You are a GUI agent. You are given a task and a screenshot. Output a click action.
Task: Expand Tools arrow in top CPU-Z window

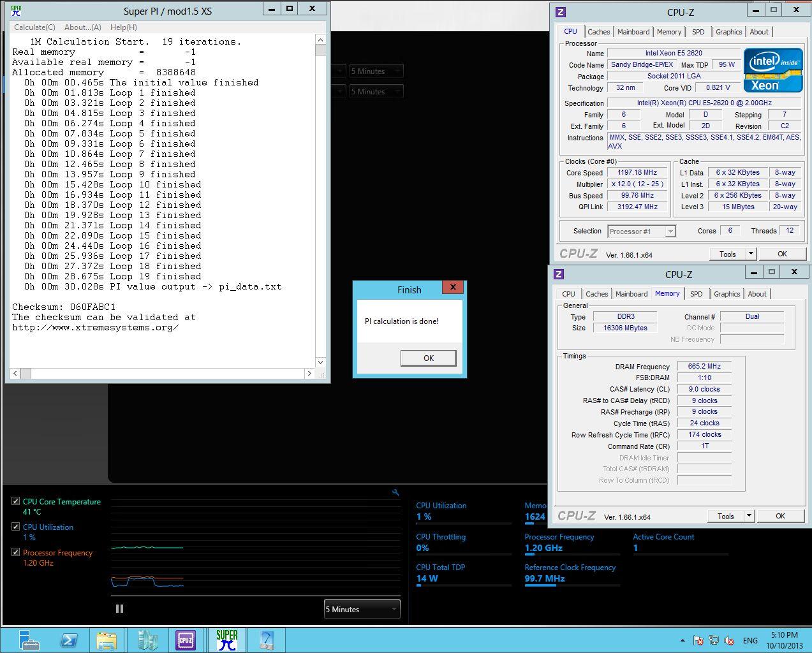pos(751,254)
